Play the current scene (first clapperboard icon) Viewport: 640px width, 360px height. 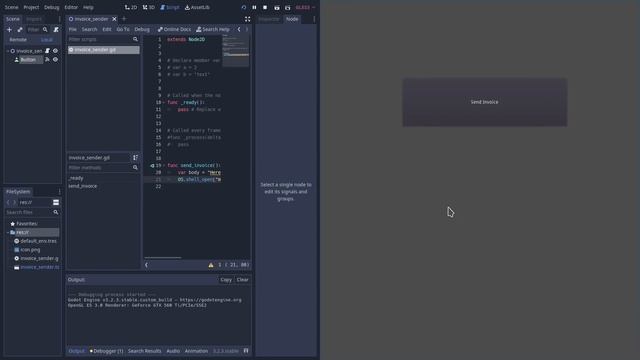(x=277, y=7)
